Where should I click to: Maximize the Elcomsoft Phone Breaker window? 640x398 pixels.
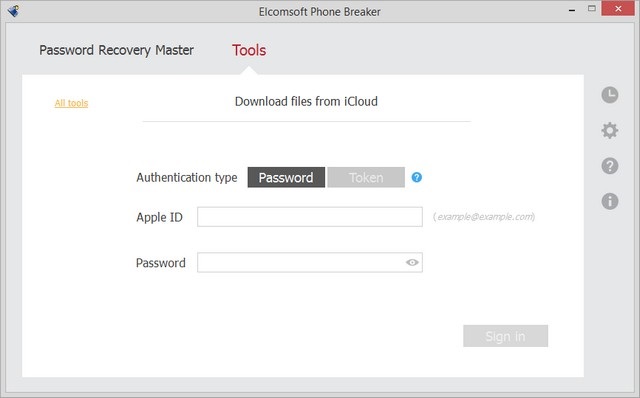(591, 8)
